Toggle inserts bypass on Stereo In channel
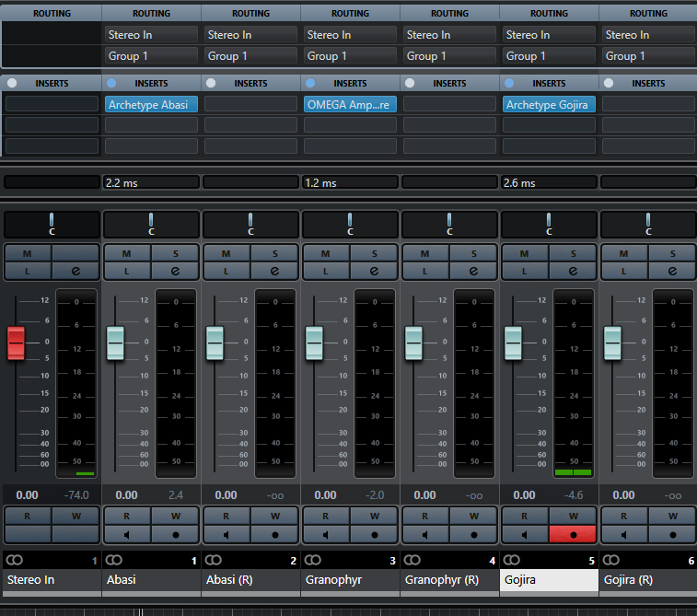This screenshot has height=616, width=697. point(12,83)
